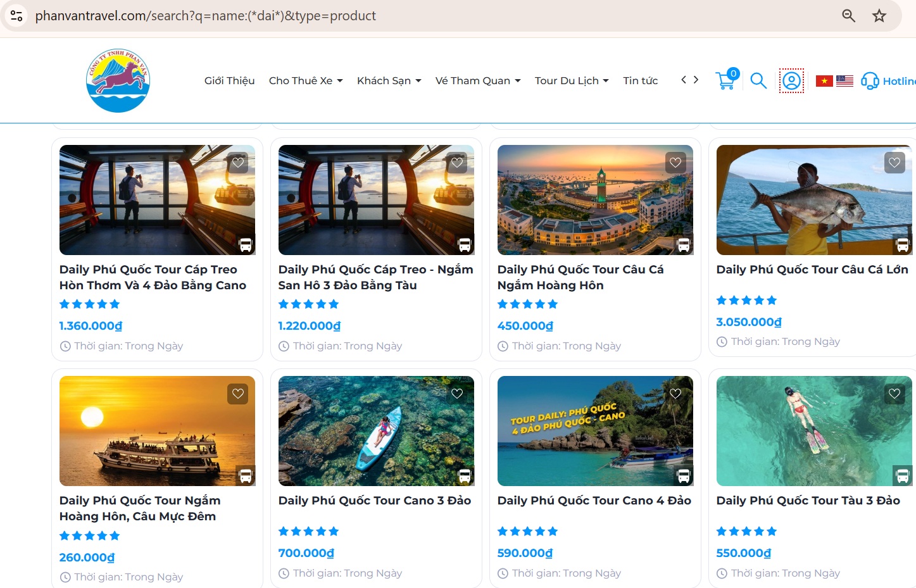Open the Tour Du Lịch dropdown
The image size is (916, 588).
[x=571, y=81]
